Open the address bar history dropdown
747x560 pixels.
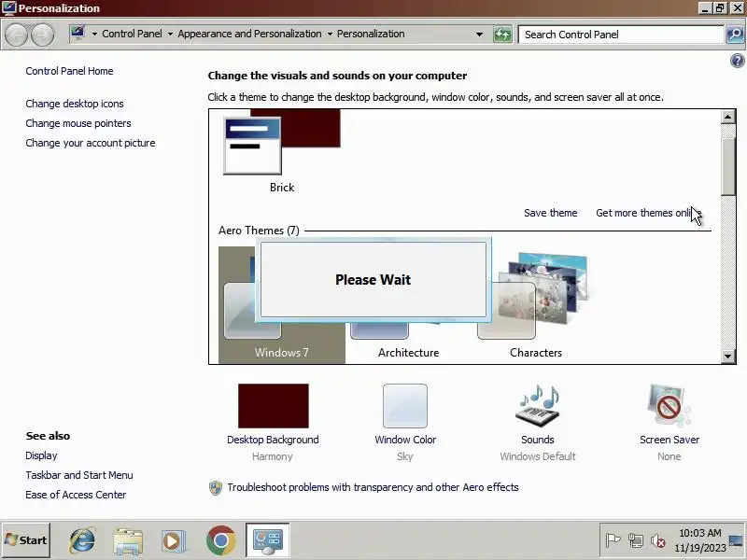479,35
